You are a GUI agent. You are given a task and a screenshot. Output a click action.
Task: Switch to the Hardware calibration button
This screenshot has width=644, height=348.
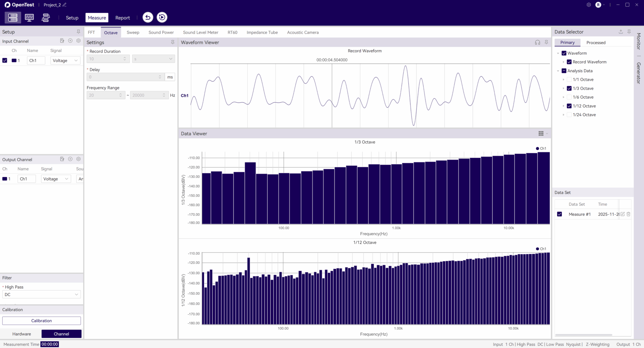click(x=21, y=334)
